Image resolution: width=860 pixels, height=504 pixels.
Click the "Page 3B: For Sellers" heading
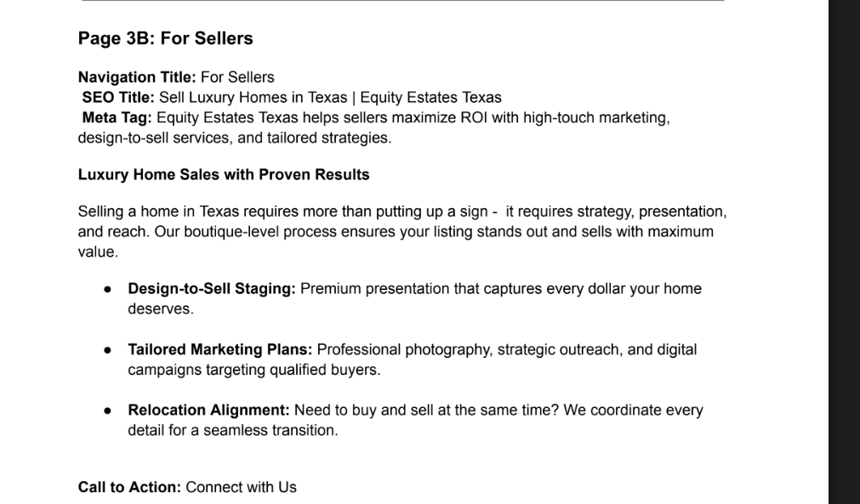tap(165, 38)
